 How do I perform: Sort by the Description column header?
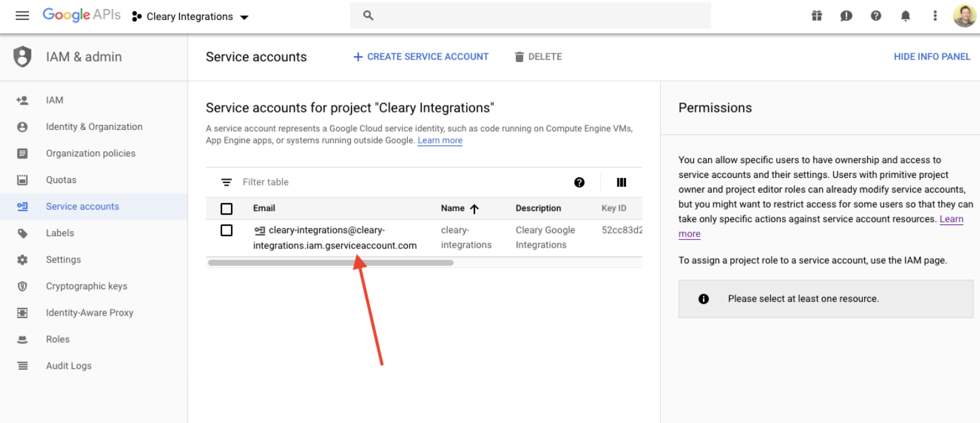[539, 208]
